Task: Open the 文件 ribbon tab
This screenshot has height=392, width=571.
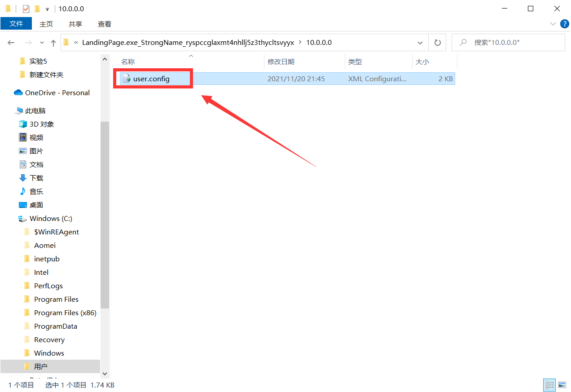Action: pos(16,24)
